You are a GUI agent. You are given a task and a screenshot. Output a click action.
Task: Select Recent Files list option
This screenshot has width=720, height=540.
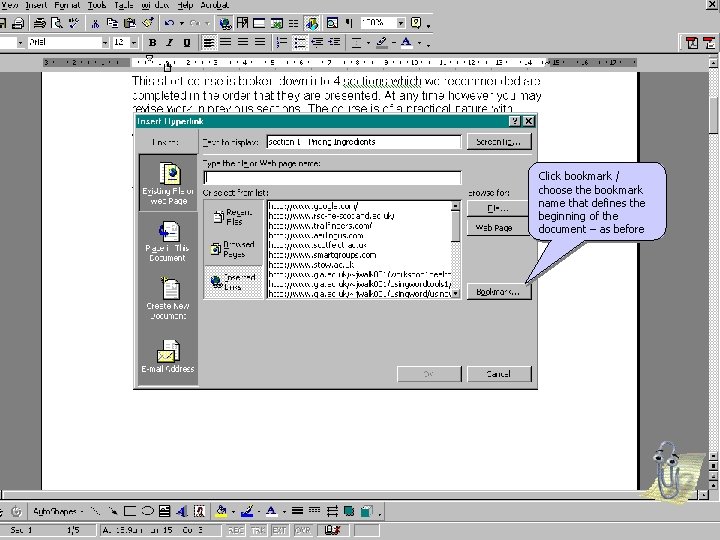[x=233, y=216]
